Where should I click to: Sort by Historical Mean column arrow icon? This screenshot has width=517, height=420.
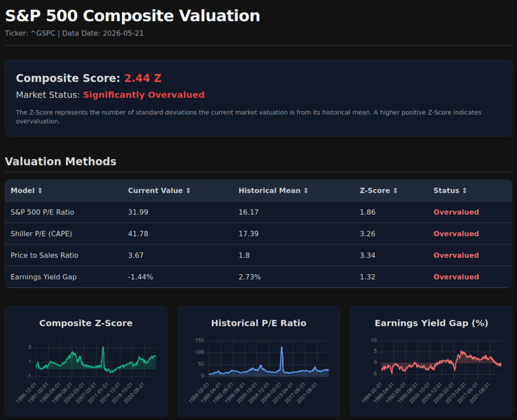[x=306, y=190]
